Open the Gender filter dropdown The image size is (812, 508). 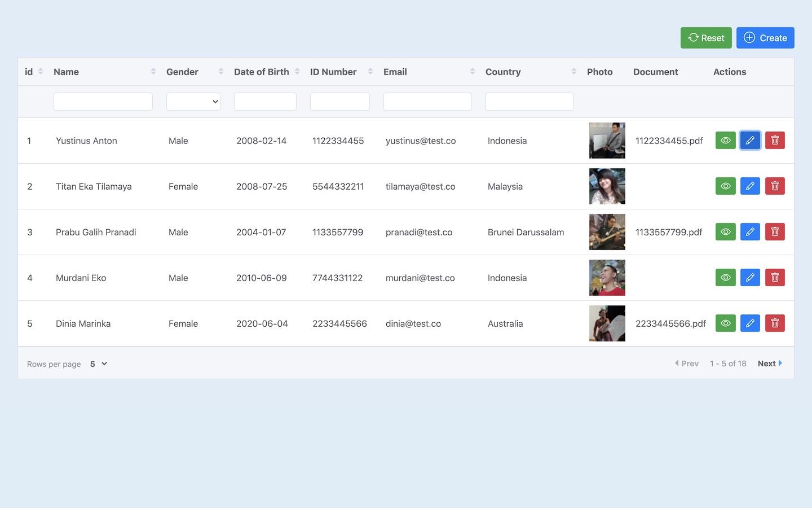[x=193, y=102]
